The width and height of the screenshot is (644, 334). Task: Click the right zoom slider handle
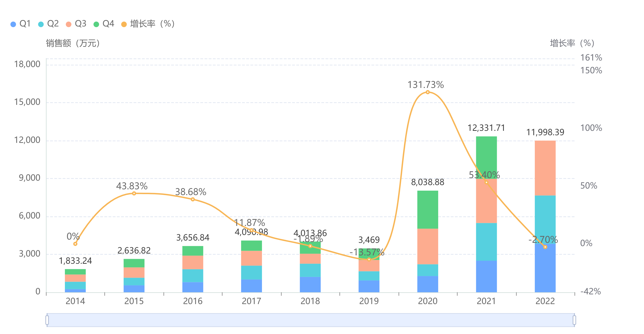(x=574, y=320)
